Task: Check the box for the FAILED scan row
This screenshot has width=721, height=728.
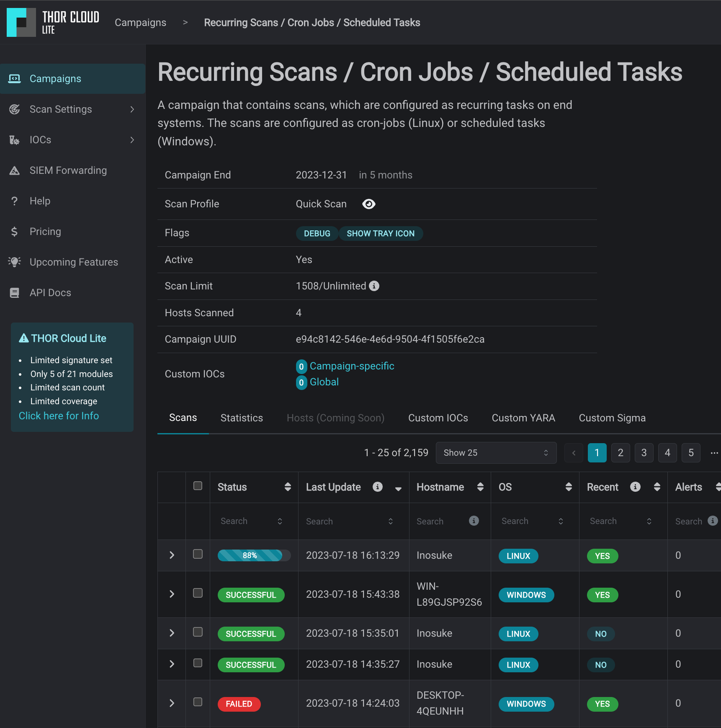Action: pyautogui.click(x=198, y=702)
